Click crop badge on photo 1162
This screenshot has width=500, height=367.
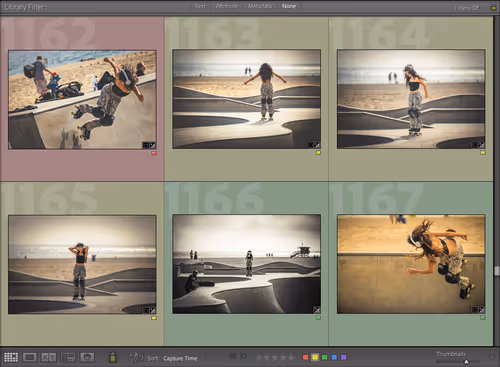(x=146, y=145)
